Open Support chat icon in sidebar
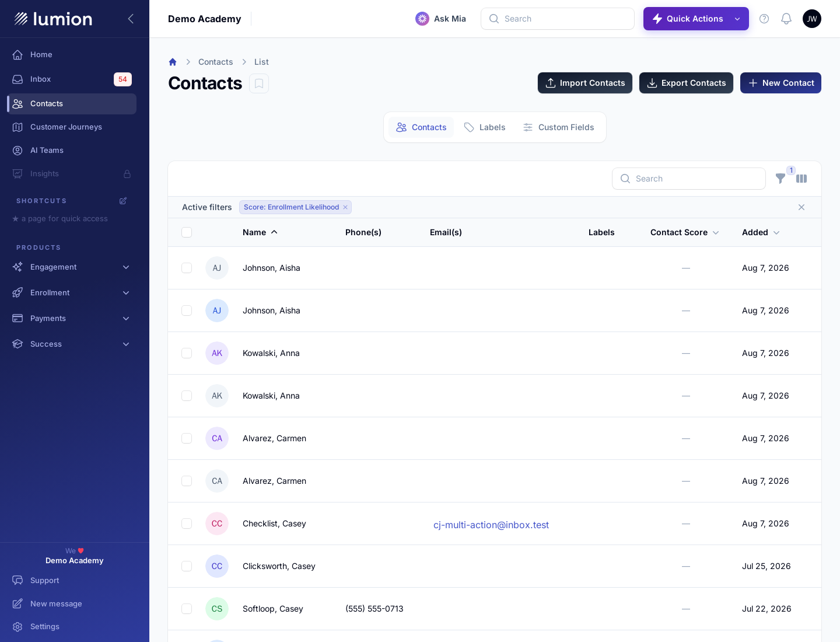The width and height of the screenshot is (840, 642). pyautogui.click(x=17, y=581)
